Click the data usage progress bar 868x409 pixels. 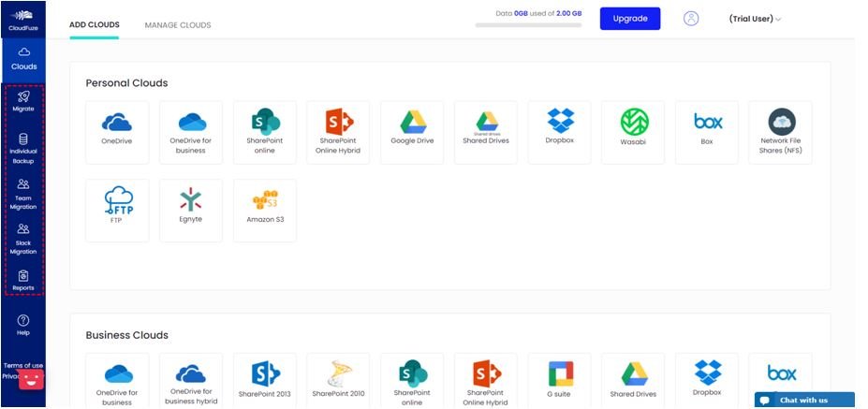pos(529,25)
